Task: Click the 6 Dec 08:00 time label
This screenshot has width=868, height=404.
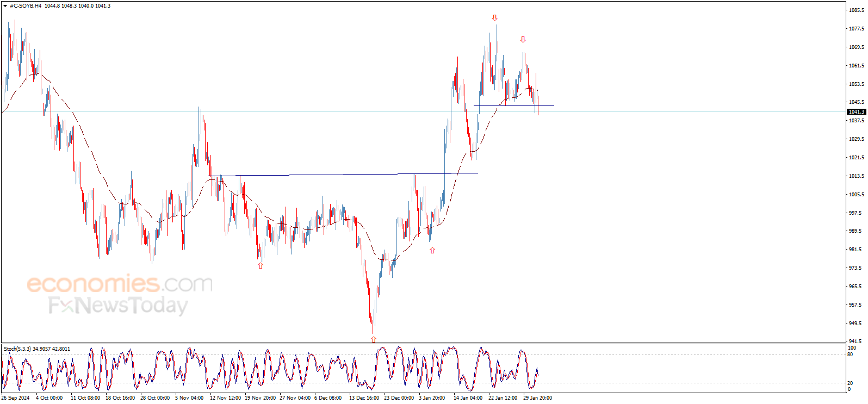Action: pyautogui.click(x=328, y=398)
